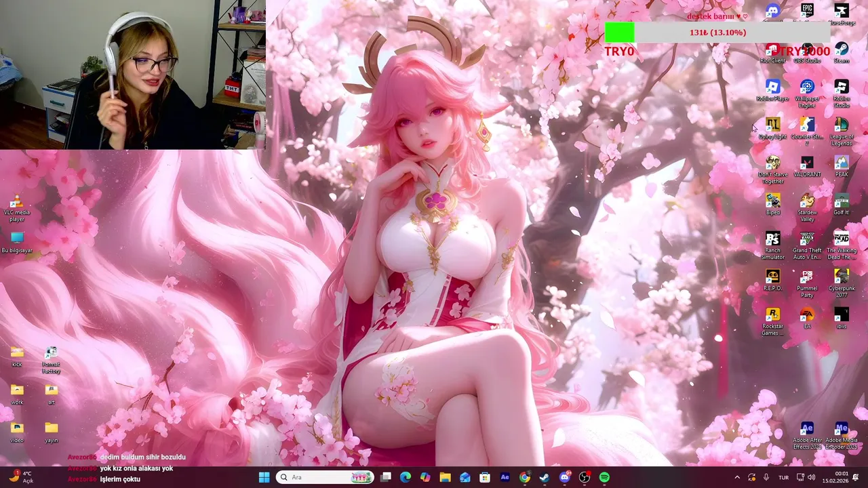Select the Grand Theft Auto V icon
Image resolution: width=868 pixels, height=488 pixels.
pos(807,245)
